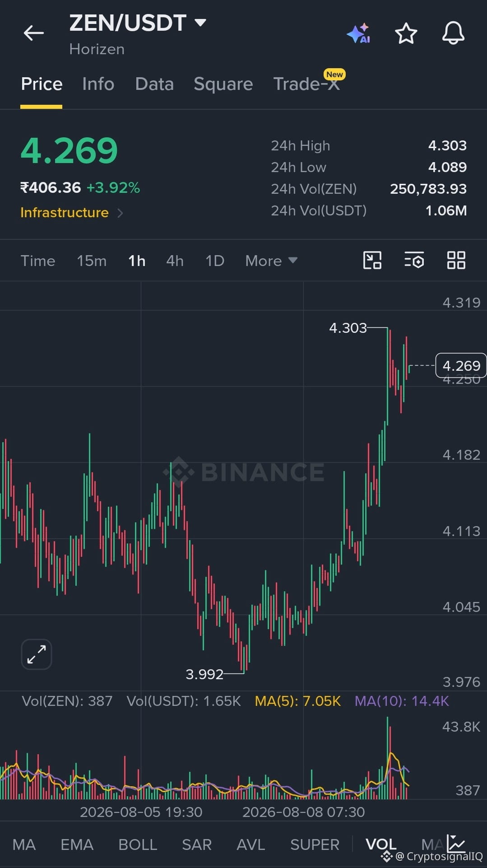487x868 pixels.
Task: Enable the BOLL indicator
Action: (138, 845)
